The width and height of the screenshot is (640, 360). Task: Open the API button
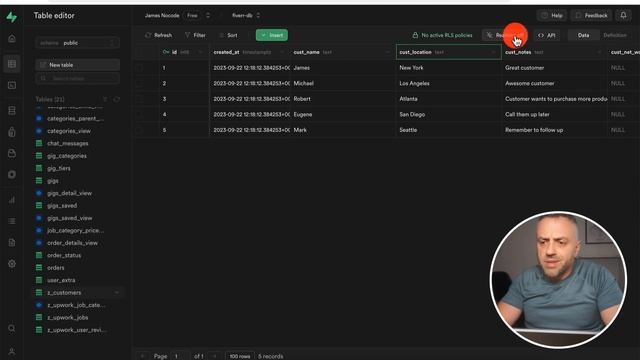point(547,35)
